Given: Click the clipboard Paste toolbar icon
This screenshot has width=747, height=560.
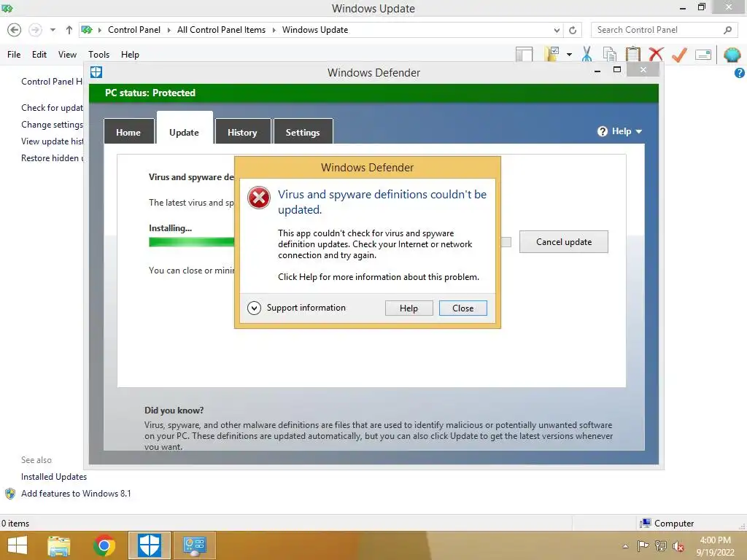Looking at the screenshot, I should pos(632,54).
